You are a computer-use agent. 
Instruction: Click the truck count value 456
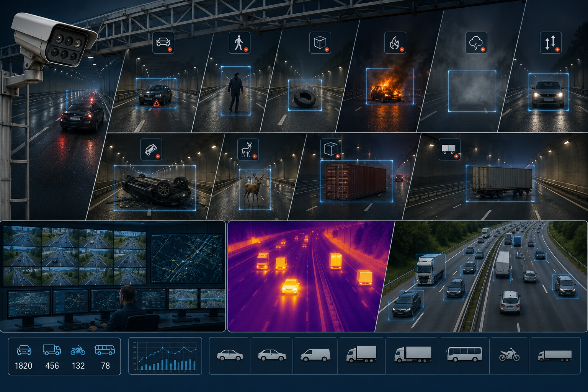click(52, 366)
